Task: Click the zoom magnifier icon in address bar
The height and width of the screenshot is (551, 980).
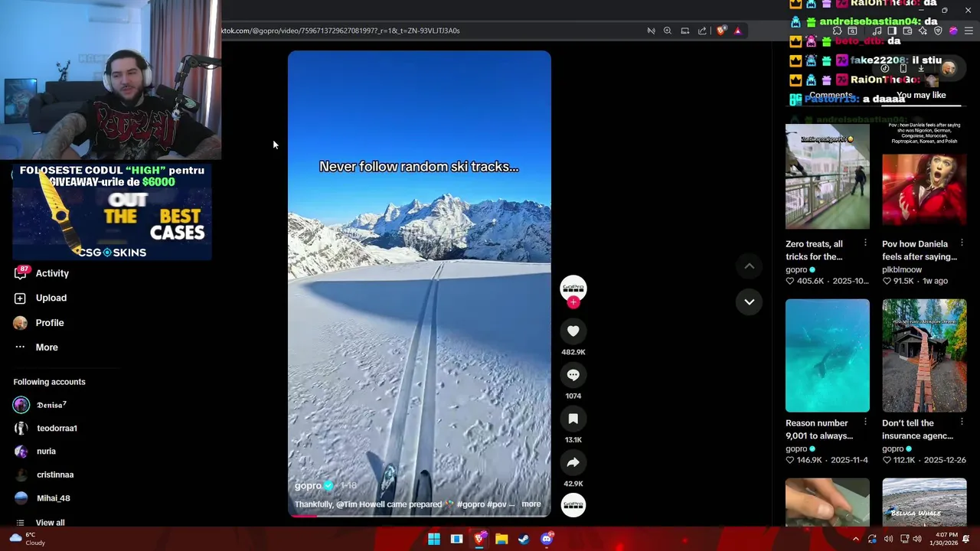Action: coord(668,31)
